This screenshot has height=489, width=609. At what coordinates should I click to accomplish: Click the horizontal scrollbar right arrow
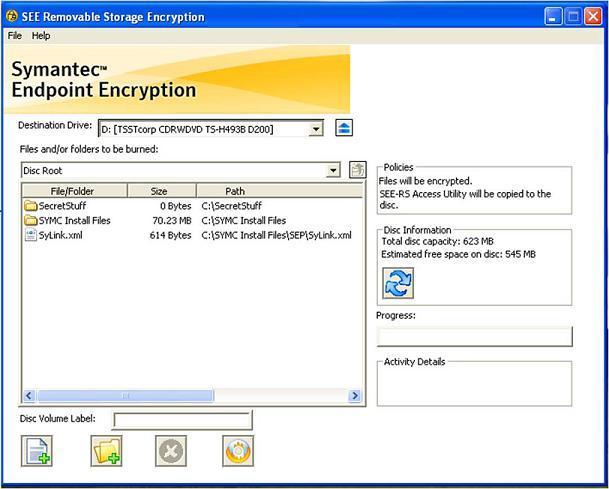(x=355, y=396)
